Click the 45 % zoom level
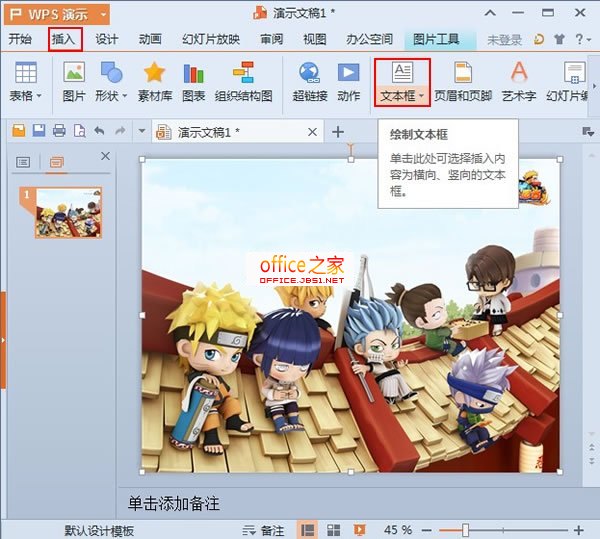The height and width of the screenshot is (539, 600). click(398, 530)
